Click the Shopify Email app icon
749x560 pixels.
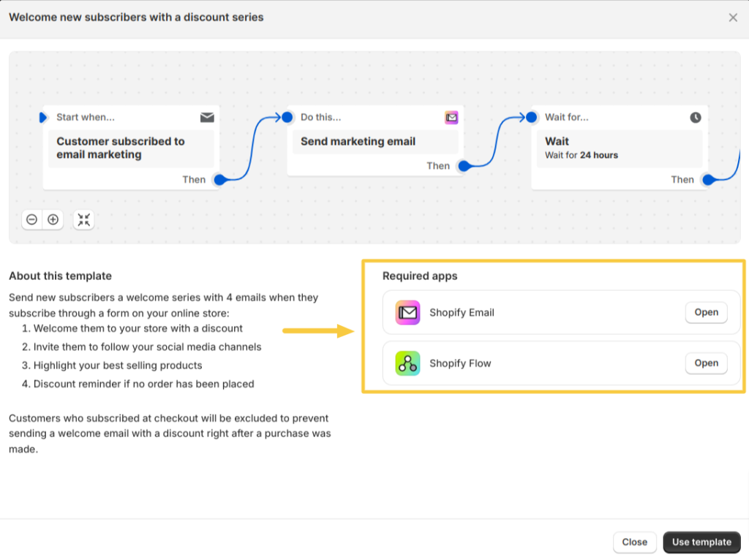pyautogui.click(x=407, y=313)
